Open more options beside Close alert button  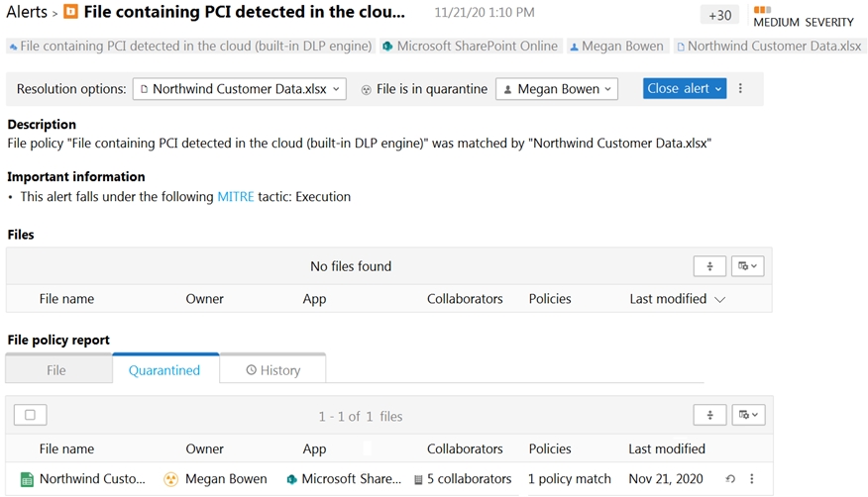(740, 88)
